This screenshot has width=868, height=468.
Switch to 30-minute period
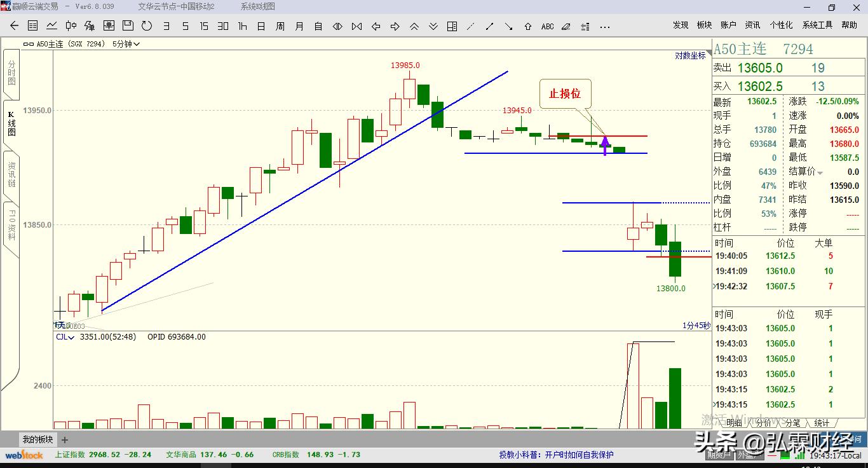point(223,26)
